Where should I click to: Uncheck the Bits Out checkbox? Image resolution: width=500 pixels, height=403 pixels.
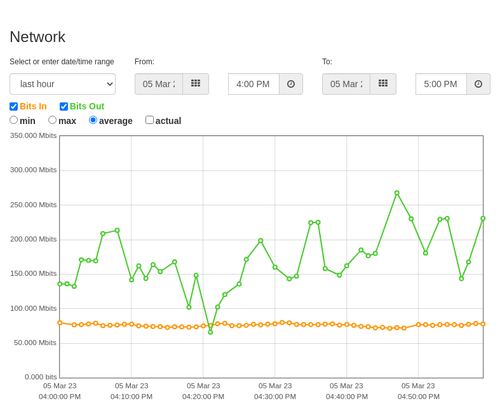pyautogui.click(x=64, y=106)
